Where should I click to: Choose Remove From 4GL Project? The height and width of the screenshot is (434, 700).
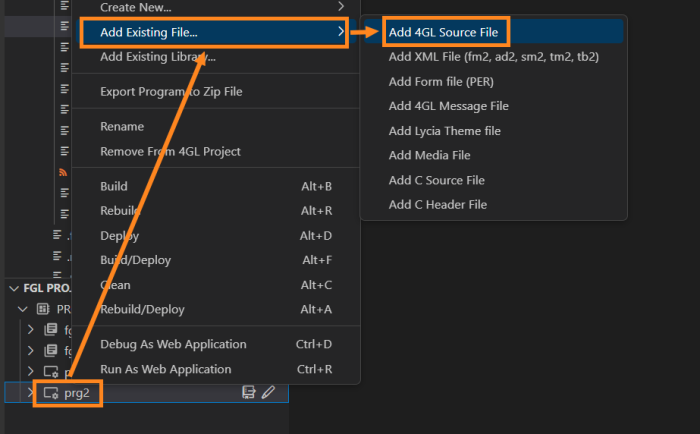pyautogui.click(x=170, y=151)
